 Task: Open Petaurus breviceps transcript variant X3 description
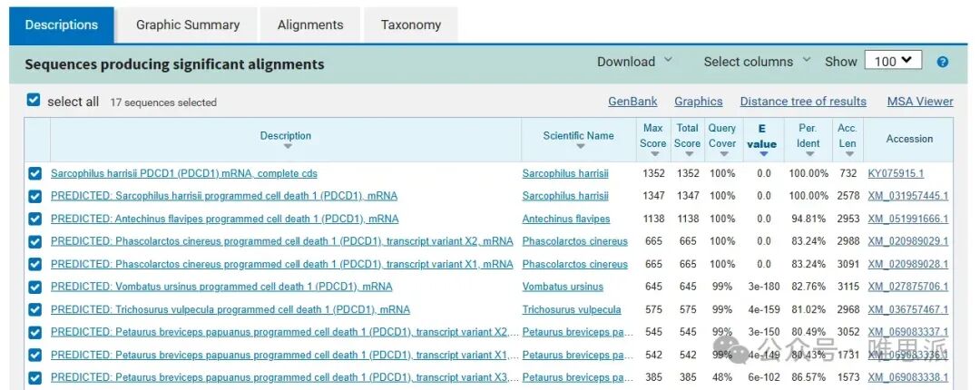[x=284, y=377]
